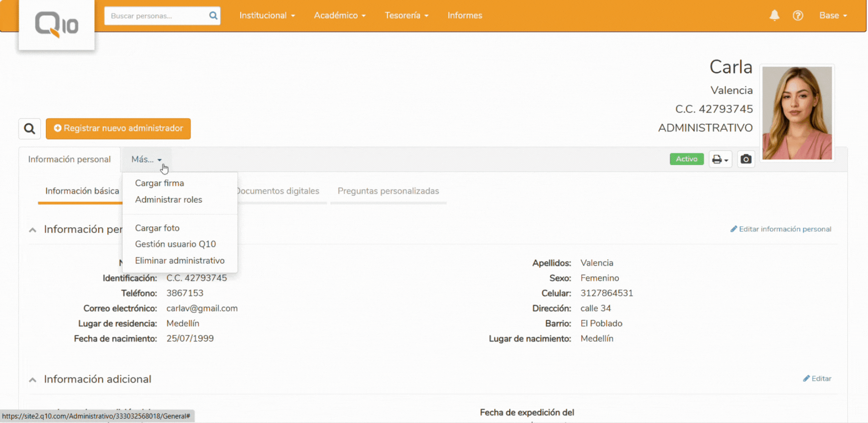The image size is (868, 423).
Task: Click the Buscar personas search field
Action: pos(156,16)
